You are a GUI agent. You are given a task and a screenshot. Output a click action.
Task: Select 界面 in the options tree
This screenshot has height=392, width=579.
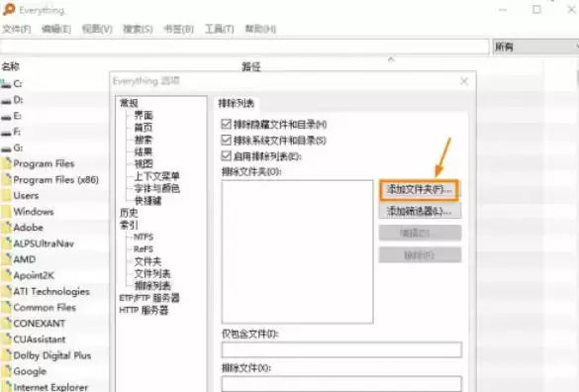click(x=144, y=115)
